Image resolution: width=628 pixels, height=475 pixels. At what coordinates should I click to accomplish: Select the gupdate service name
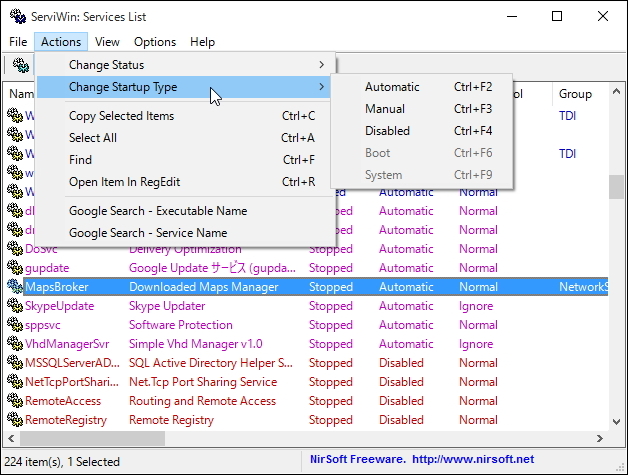point(47,268)
